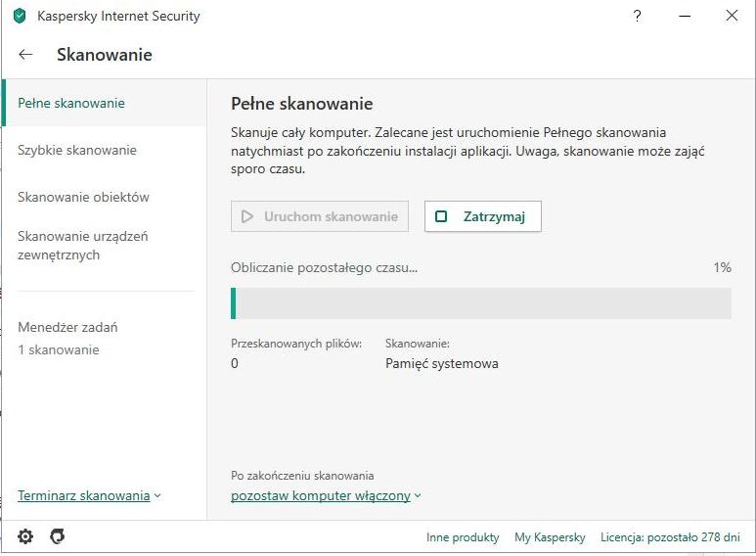Open Menedżer zadań
756x556 pixels.
[x=67, y=327]
